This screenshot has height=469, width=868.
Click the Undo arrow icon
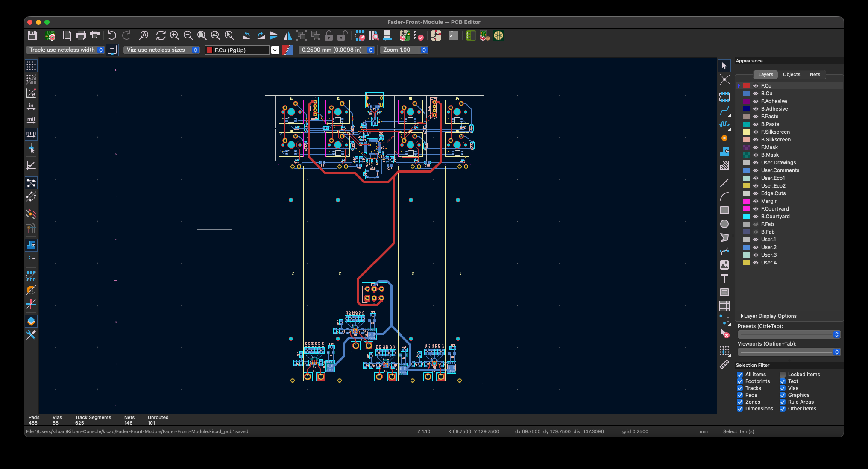click(112, 35)
